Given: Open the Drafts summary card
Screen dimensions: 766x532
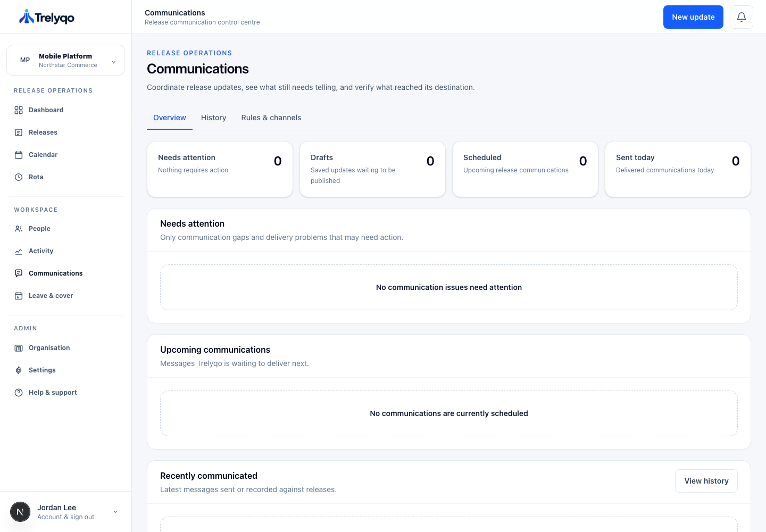Looking at the screenshot, I should pos(372,169).
